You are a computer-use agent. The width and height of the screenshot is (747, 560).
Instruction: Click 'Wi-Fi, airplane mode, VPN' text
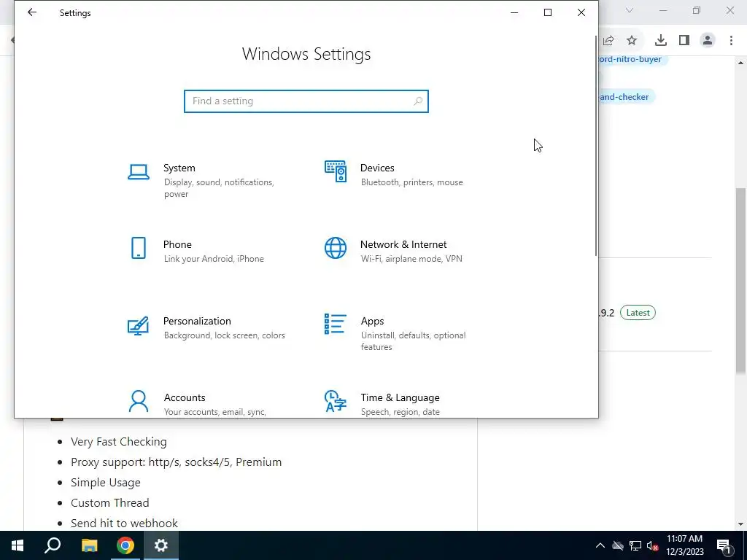(x=411, y=259)
